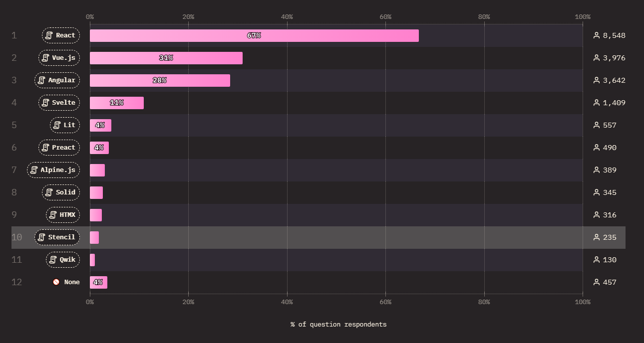Click the scroll icon beside Solid

[49, 192]
